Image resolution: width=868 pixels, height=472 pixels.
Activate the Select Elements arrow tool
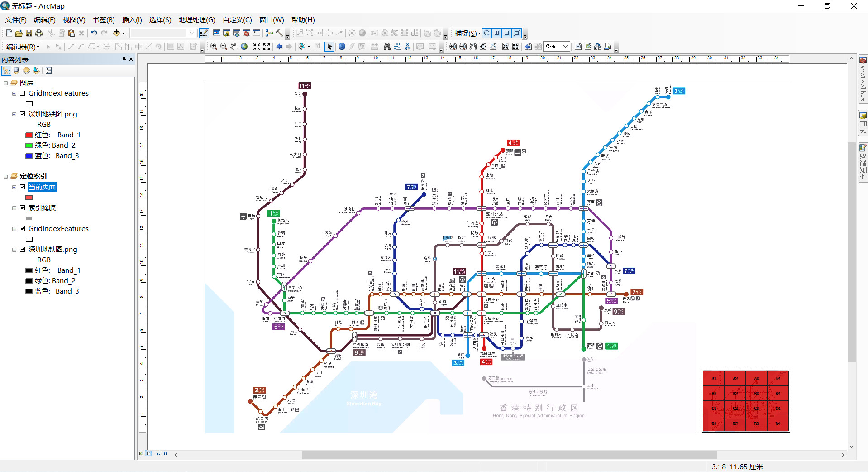[329, 47]
